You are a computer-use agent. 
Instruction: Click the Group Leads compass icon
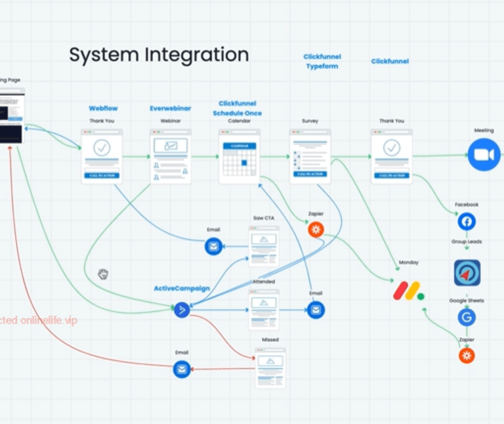[467, 273]
